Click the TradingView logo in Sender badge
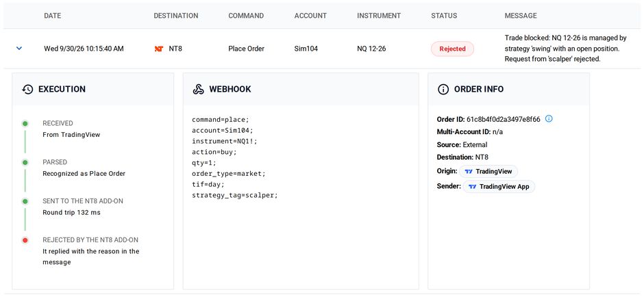The width and height of the screenshot is (644, 297). 473,187
